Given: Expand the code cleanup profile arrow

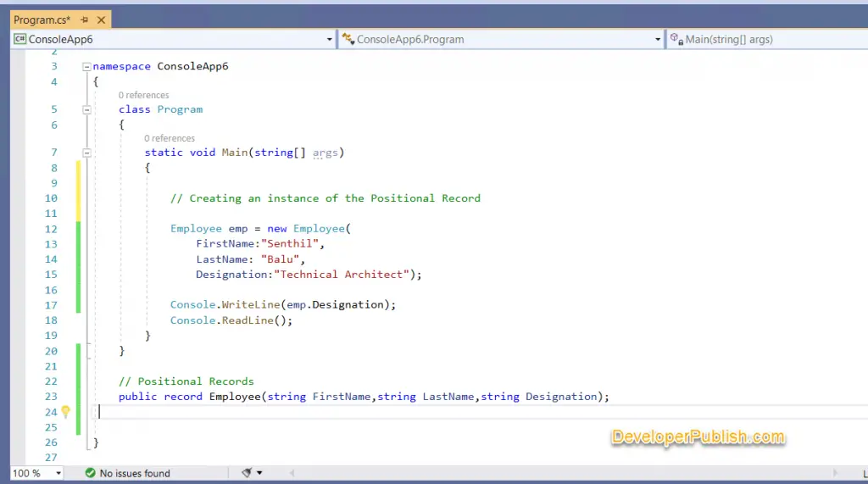Looking at the screenshot, I should (x=259, y=473).
